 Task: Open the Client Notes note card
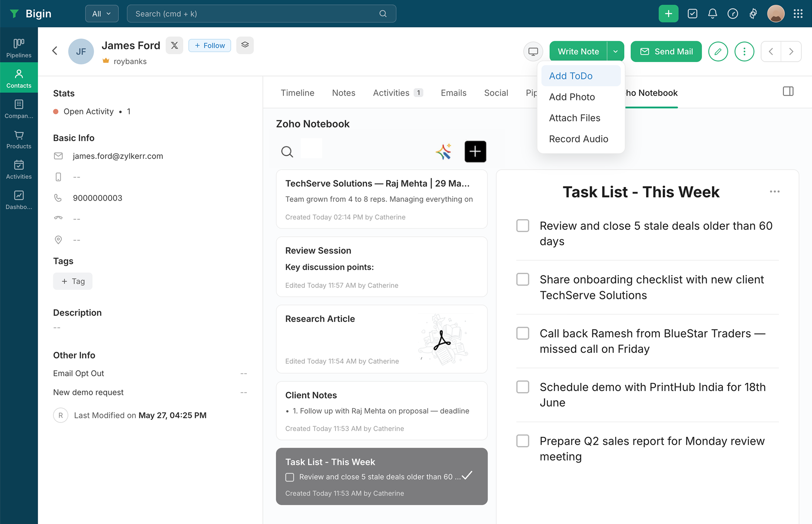tap(382, 411)
